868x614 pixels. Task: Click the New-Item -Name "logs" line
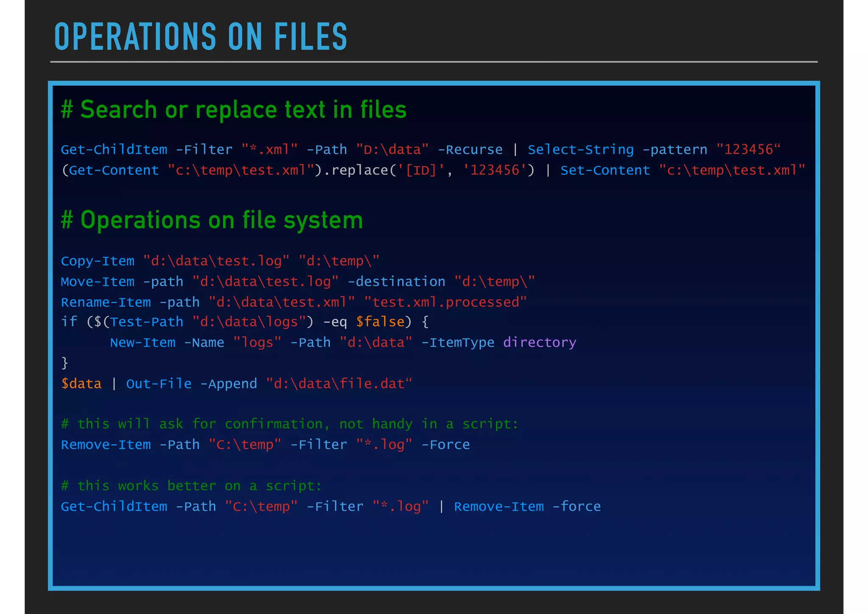pos(343,343)
